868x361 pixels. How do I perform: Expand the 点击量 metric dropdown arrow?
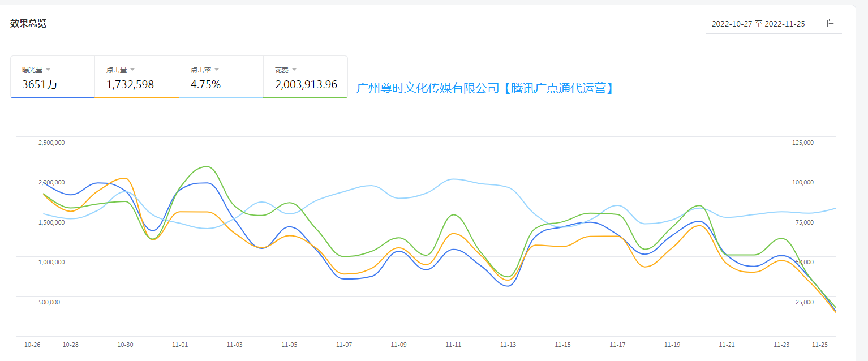click(132, 70)
